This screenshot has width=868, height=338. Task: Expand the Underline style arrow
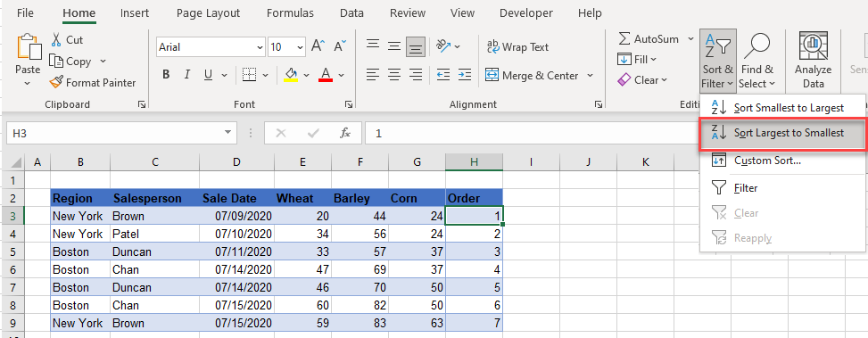point(224,75)
